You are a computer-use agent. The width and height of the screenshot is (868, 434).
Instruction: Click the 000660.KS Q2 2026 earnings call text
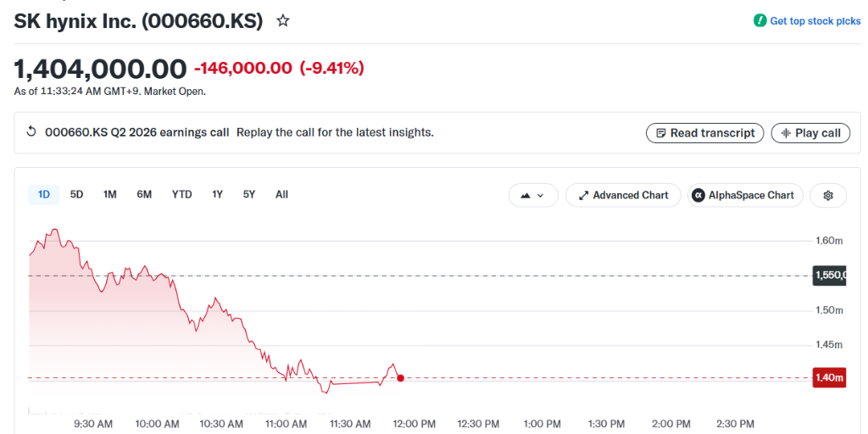[x=136, y=133]
